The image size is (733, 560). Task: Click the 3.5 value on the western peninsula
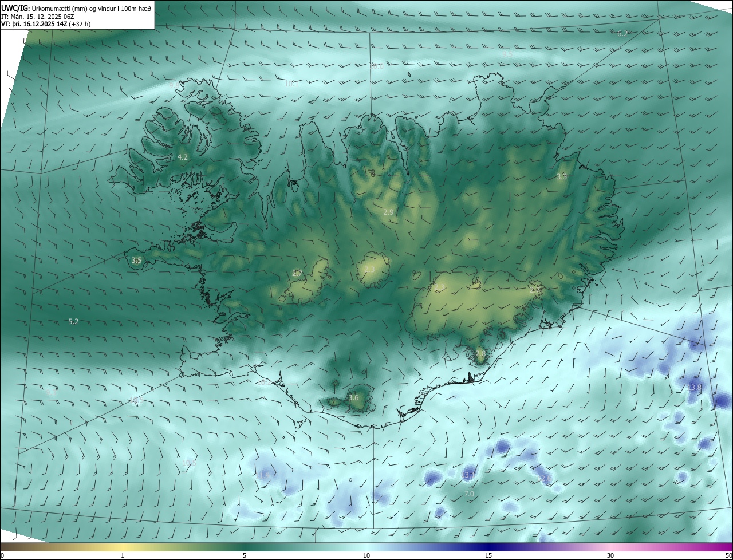[x=136, y=261]
